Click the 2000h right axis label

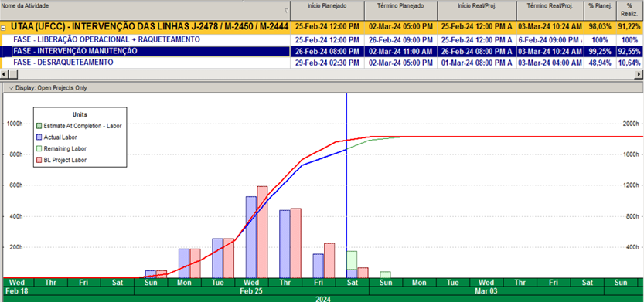point(630,124)
